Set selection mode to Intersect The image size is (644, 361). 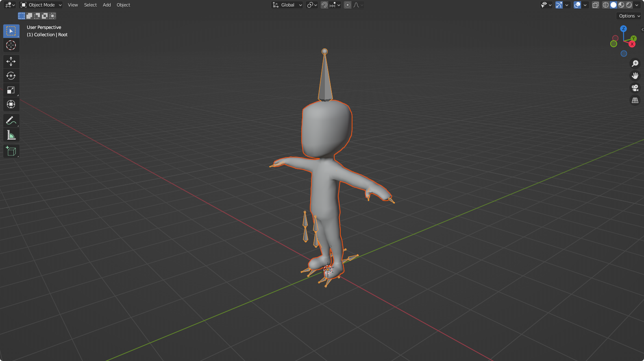(52, 16)
